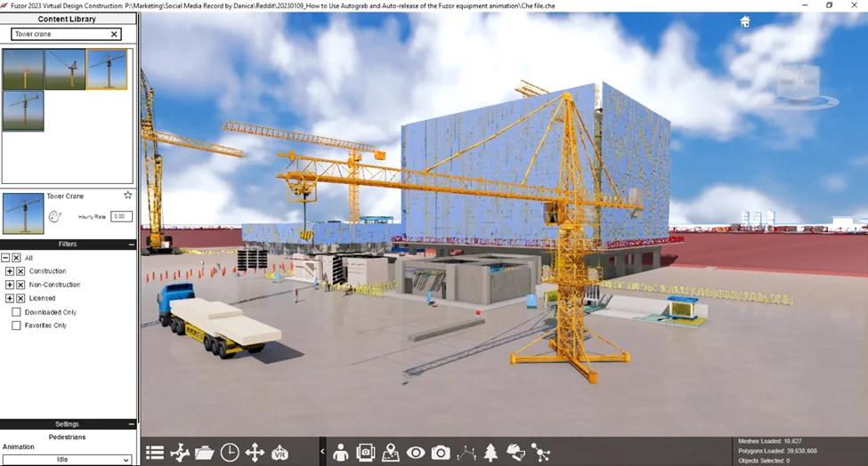
Task: Open the map location pin icon
Action: pyautogui.click(x=391, y=453)
